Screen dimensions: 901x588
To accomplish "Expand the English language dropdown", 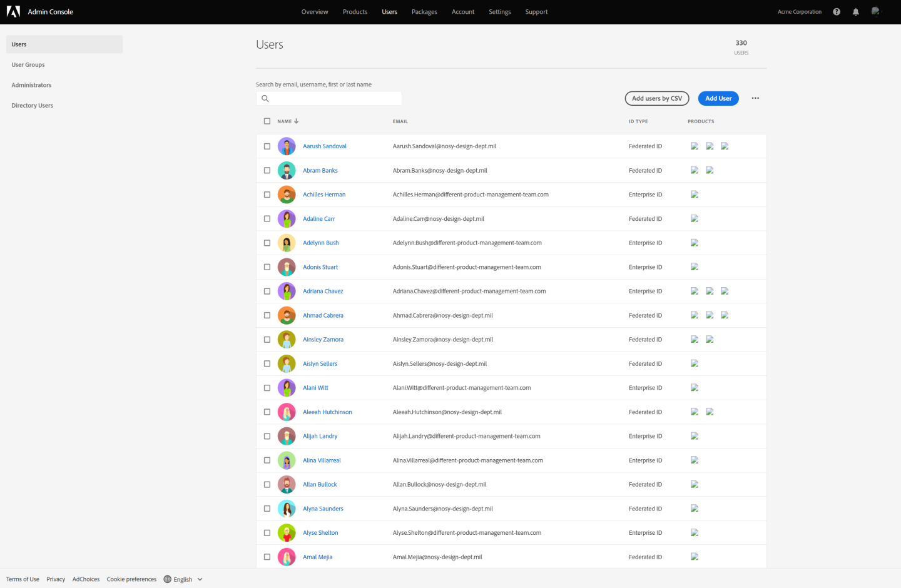I will click(200, 579).
